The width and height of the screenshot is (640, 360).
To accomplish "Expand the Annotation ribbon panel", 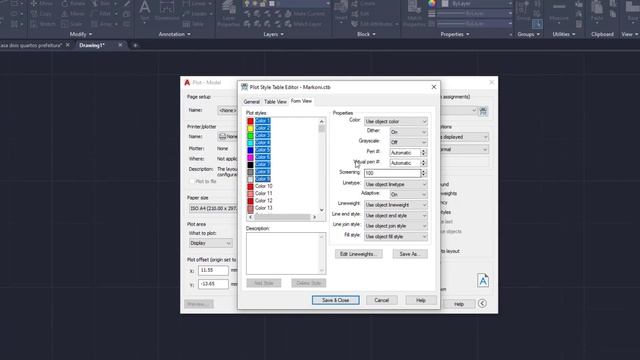I will point(174,34).
